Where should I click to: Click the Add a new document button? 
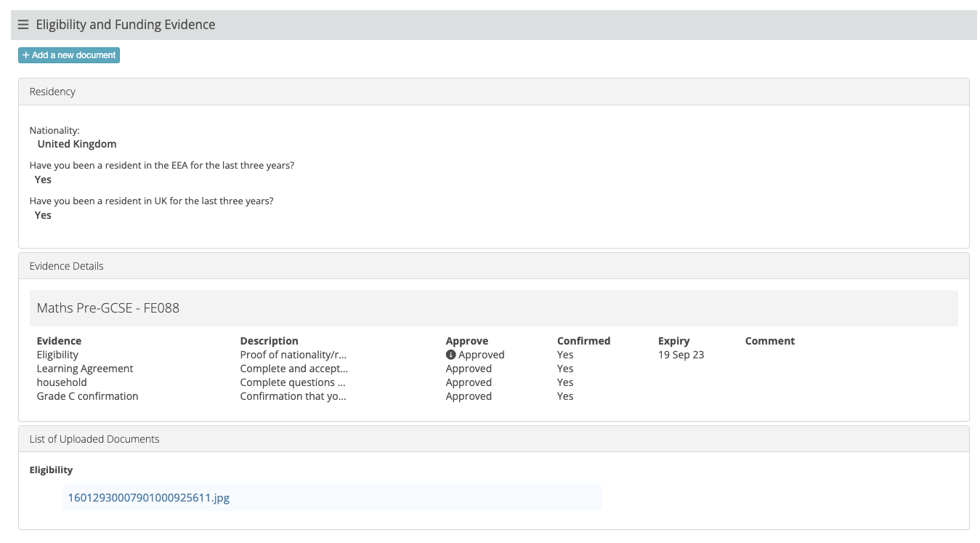tap(69, 55)
